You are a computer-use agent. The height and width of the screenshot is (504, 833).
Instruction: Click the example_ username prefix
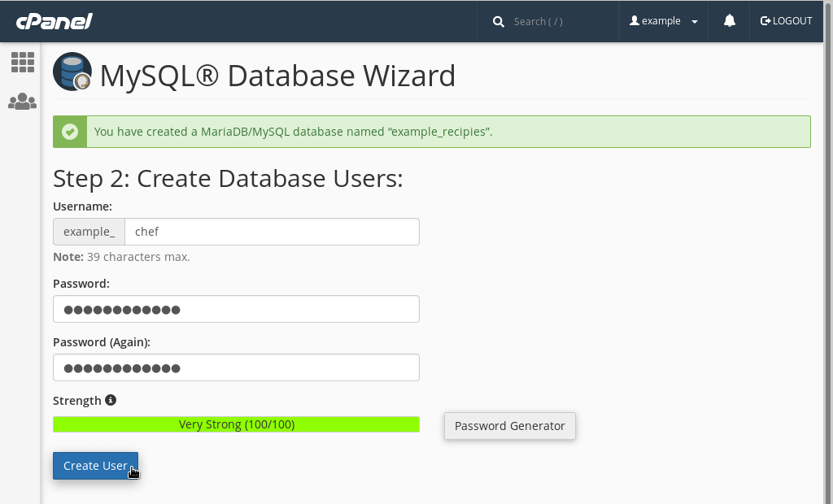89,232
